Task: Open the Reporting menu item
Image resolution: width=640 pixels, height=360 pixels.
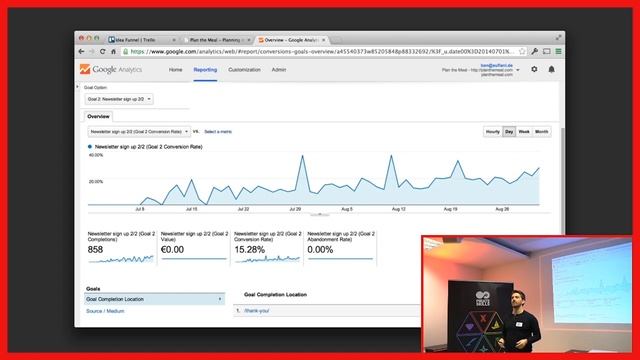Action: point(205,70)
